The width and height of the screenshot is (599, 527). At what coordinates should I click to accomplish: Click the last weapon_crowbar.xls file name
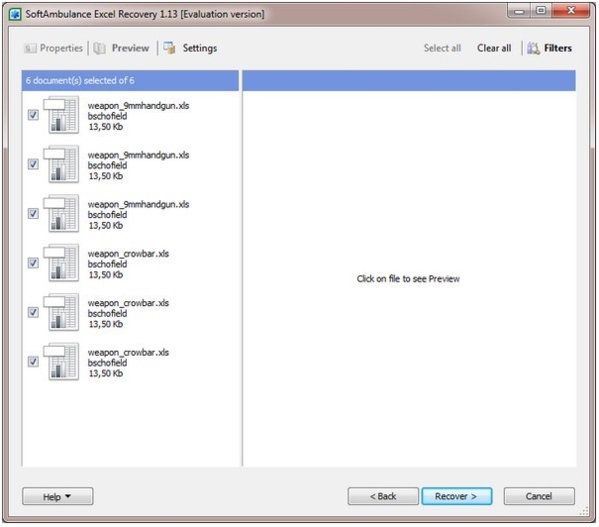click(128, 352)
